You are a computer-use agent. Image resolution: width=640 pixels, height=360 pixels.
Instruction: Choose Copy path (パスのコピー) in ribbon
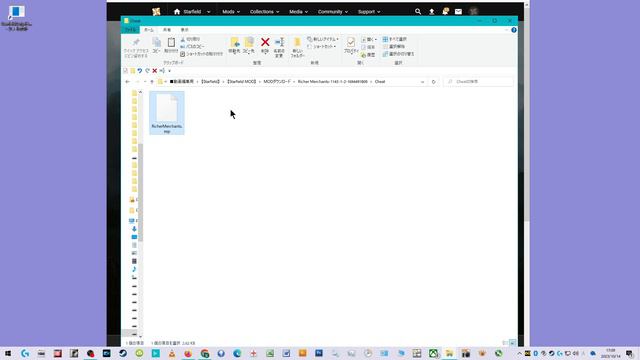tap(192, 47)
